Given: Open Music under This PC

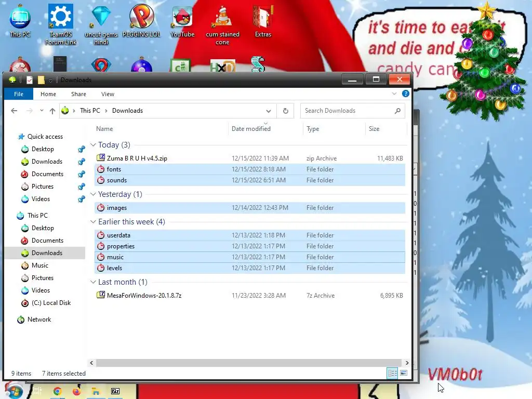Looking at the screenshot, I should pyautogui.click(x=39, y=265).
